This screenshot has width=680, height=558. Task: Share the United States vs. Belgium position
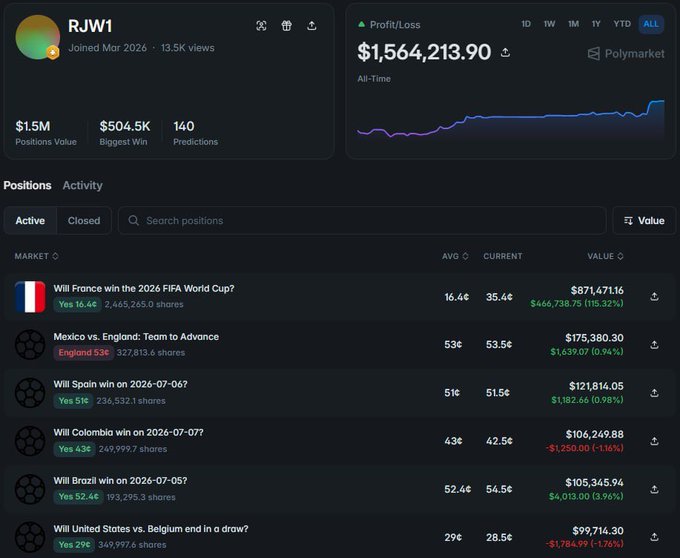click(654, 537)
